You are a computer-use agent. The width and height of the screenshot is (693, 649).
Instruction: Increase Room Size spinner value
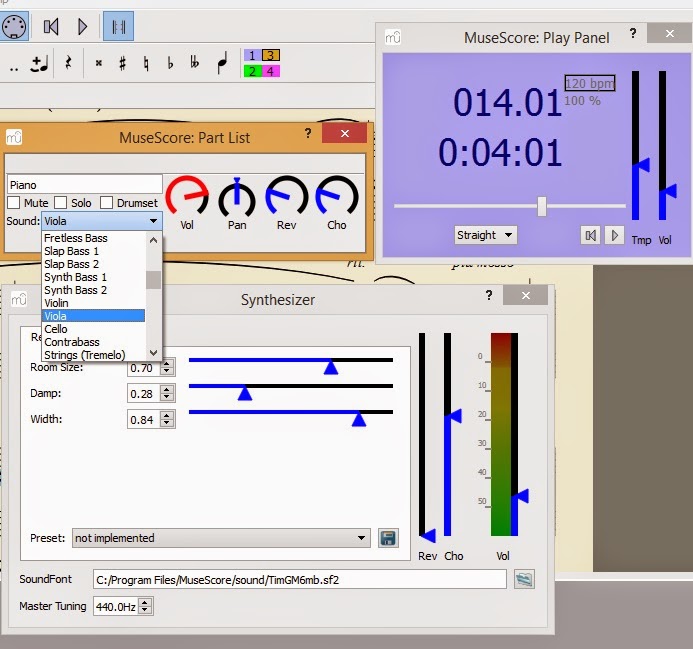tap(167, 364)
